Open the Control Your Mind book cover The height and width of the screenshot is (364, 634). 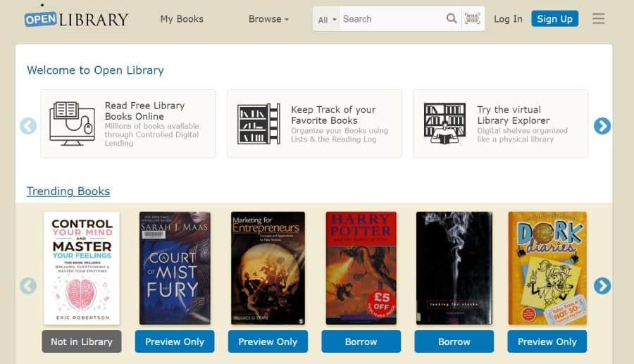(x=82, y=268)
